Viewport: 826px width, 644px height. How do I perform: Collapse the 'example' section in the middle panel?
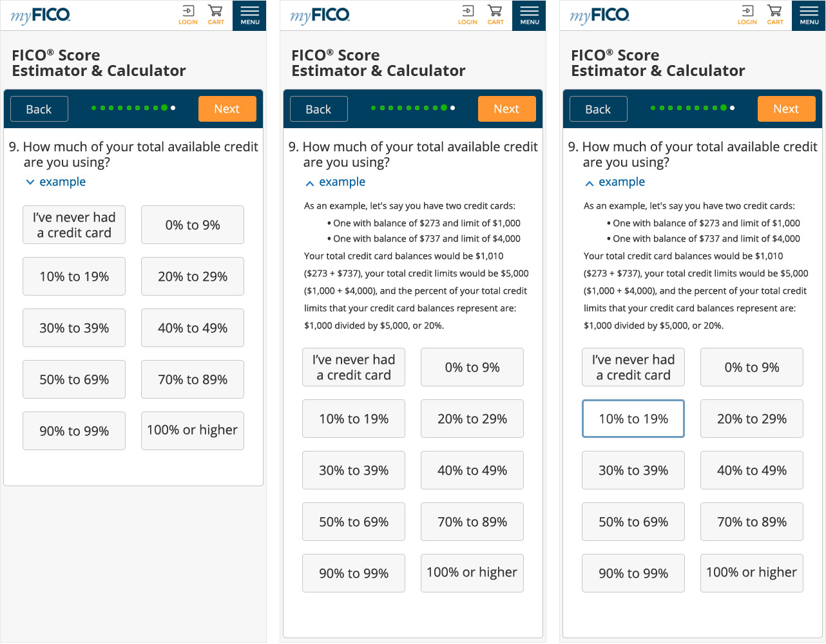coord(335,182)
